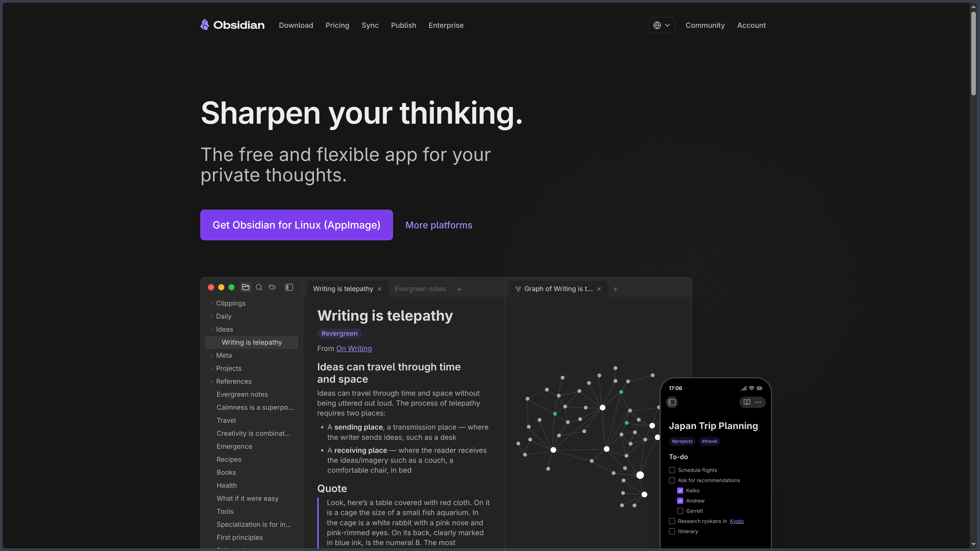Close the Writing is telepathy tab

379,289
